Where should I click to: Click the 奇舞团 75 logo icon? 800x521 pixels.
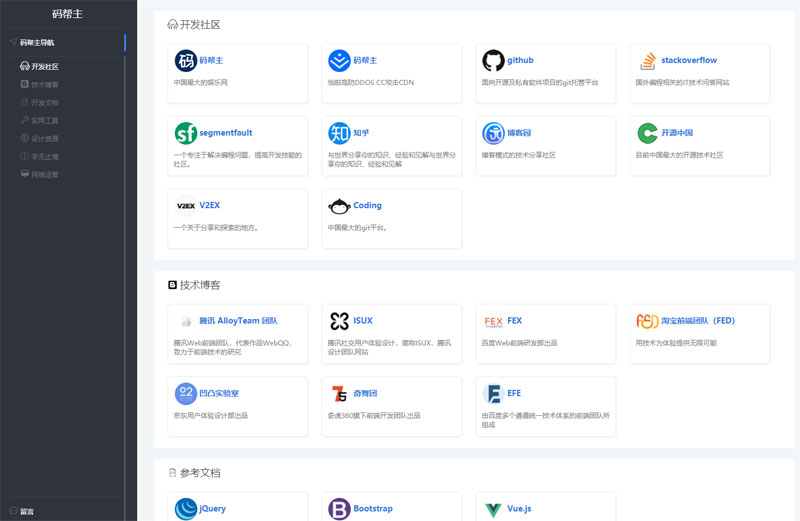pos(339,393)
